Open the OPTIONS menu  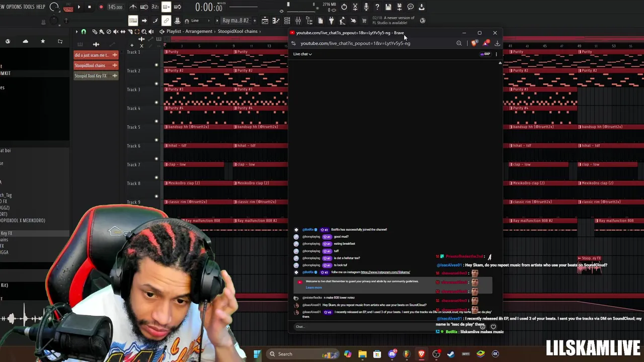click(x=14, y=7)
